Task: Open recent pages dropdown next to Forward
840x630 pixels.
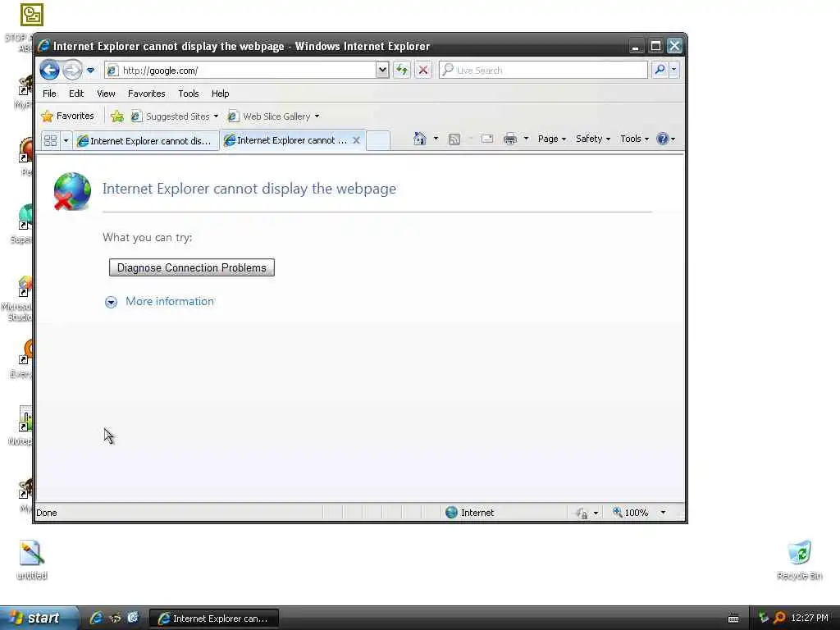Action: pyautogui.click(x=90, y=71)
